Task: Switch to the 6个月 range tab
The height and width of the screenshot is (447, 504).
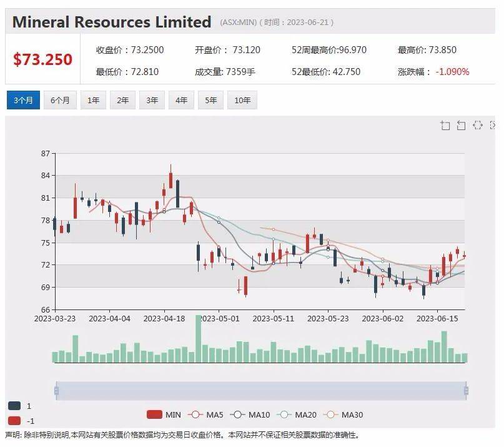Action: click(60, 100)
